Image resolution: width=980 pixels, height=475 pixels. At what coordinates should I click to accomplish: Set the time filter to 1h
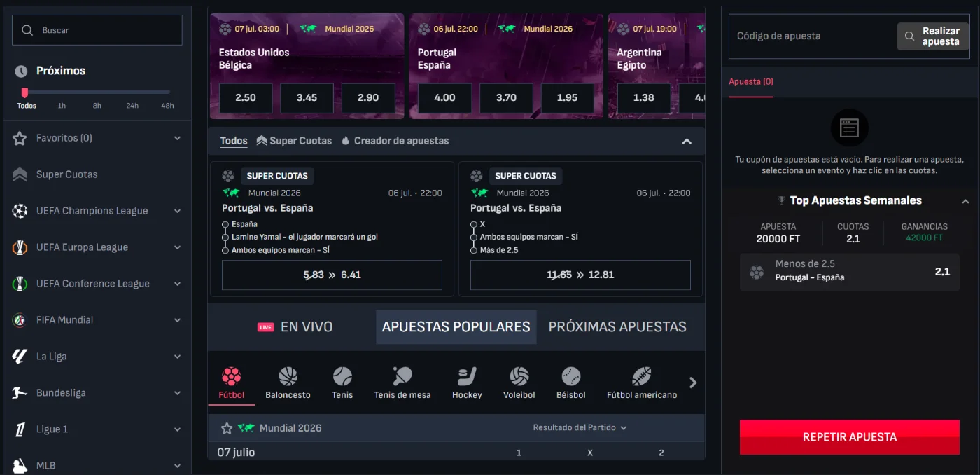tap(62, 106)
